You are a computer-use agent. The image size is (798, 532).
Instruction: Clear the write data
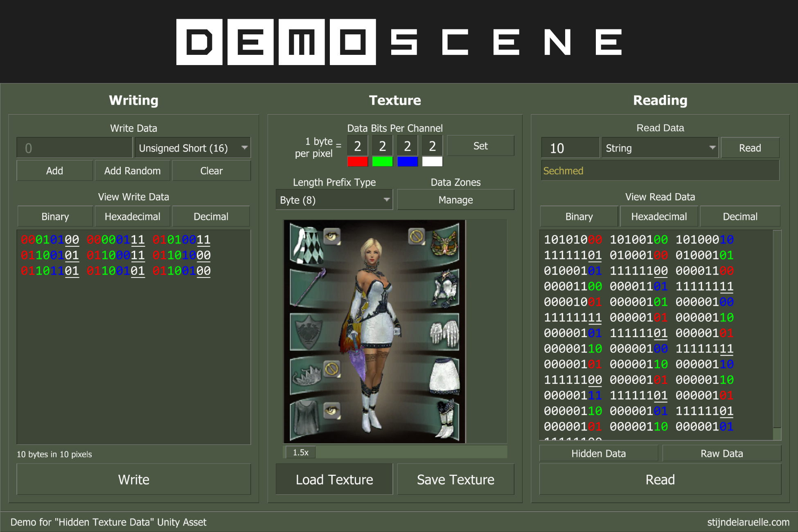click(211, 171)
